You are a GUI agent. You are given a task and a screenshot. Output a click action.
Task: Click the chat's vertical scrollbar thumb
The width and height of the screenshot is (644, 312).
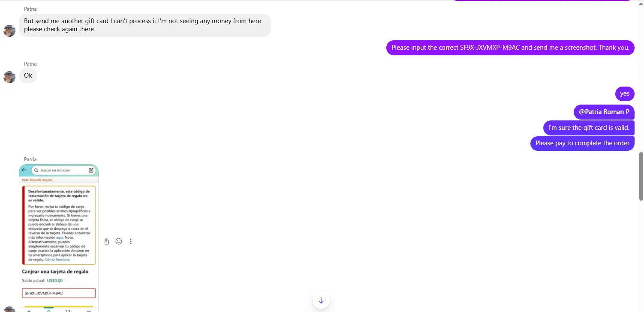tap(641, 176)
